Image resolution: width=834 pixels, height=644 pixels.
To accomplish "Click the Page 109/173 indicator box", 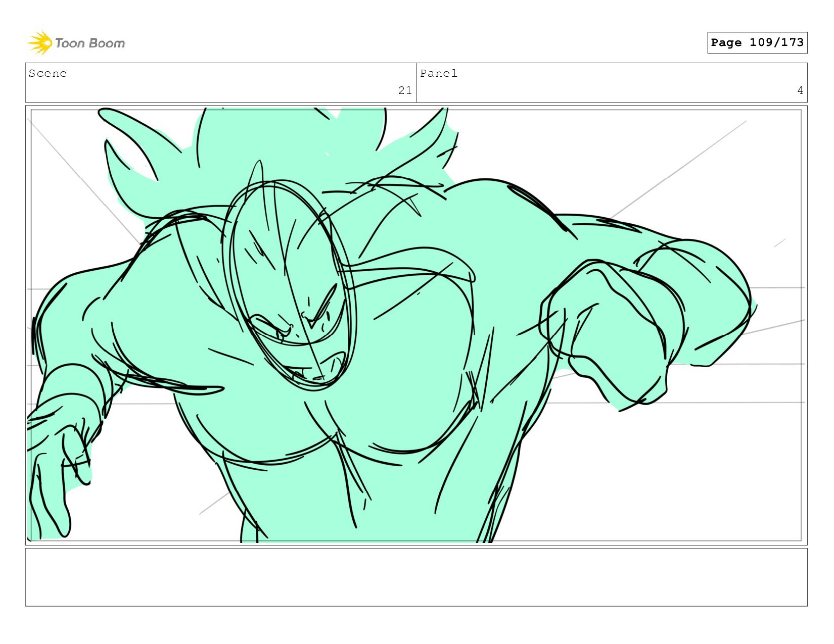I will 757,42.
